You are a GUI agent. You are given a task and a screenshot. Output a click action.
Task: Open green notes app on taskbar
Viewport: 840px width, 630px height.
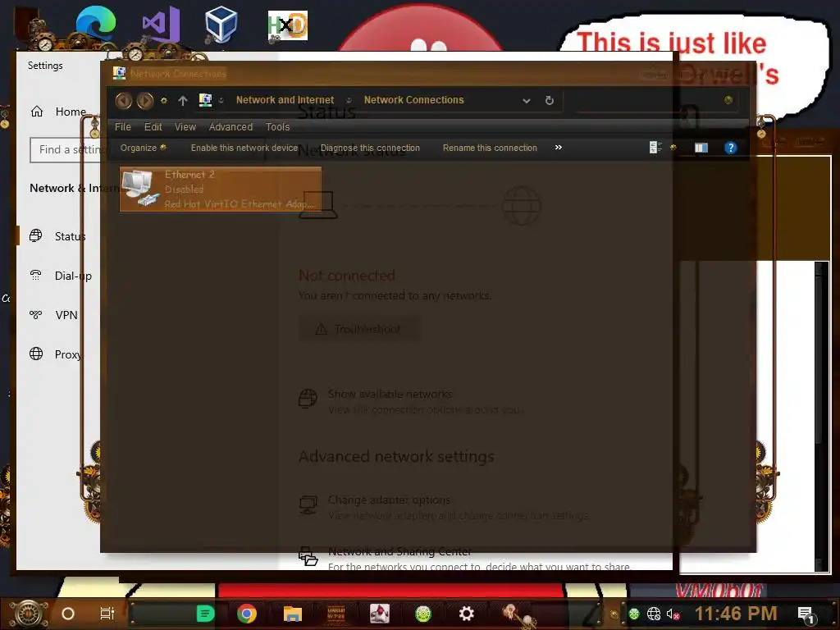click(205, 614)
